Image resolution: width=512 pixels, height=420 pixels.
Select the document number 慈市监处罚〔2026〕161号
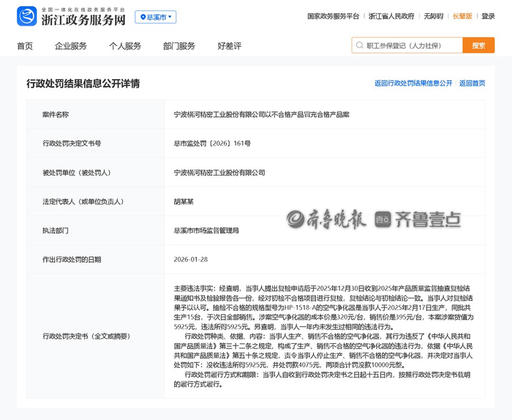212,143
